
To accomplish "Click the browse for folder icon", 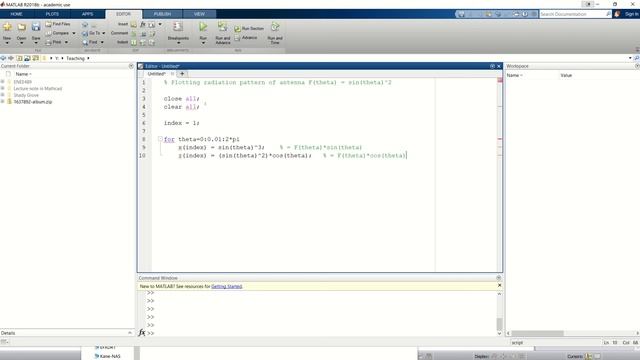I will tap(27, 58).
